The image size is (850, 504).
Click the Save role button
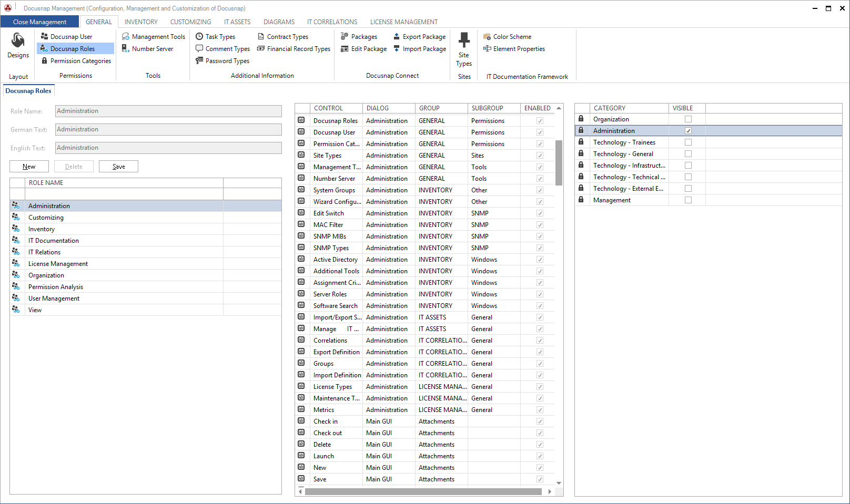(118, 166)
